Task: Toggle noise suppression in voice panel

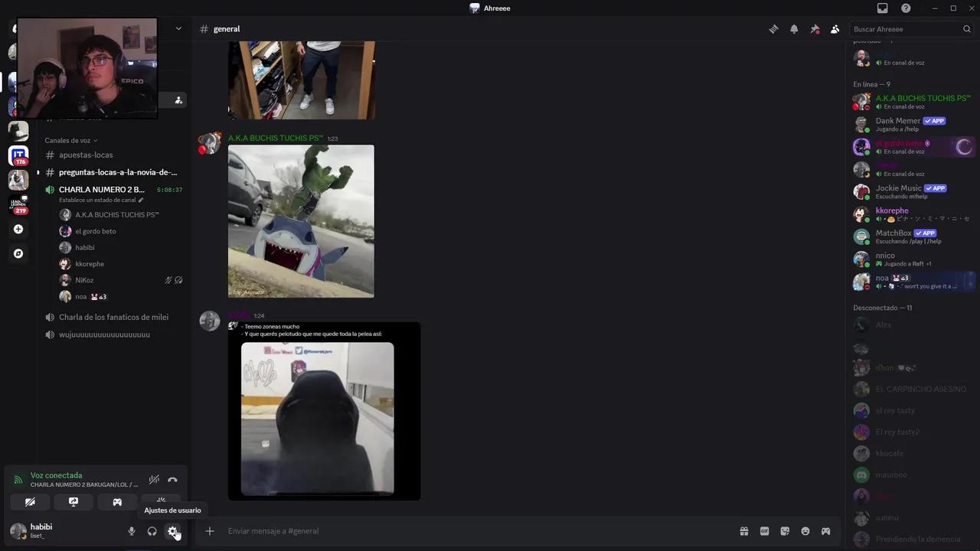Action: coord(154,480)
